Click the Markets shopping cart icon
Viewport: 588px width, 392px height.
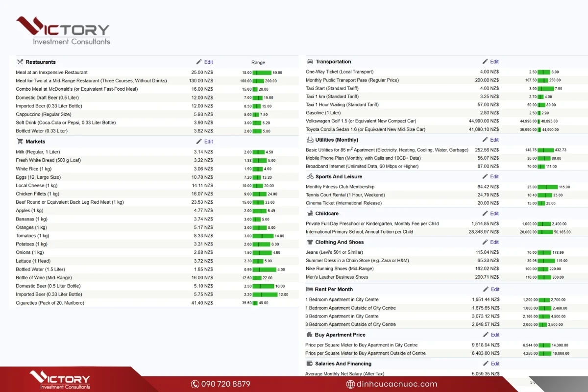tap(20, 142)
